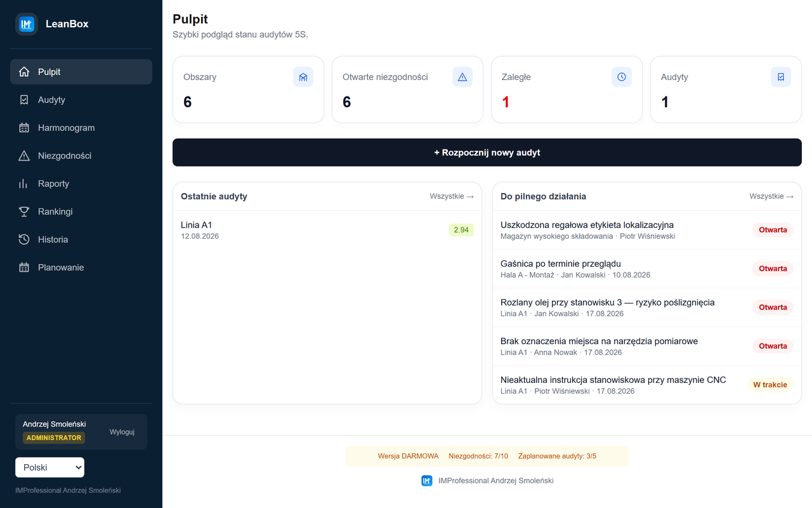Open Uszkodzona regałowa etykieta lokalizacyjna item
Image resolution: width=812 pixels, height=508 pixels.
[x=647, y=230]
